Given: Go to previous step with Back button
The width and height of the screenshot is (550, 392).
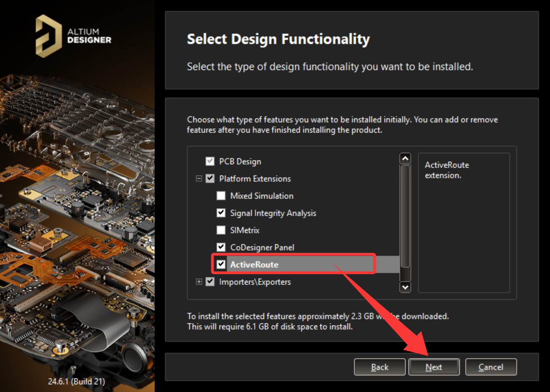Looking at the screenshot, I should [x=380, y=367].
